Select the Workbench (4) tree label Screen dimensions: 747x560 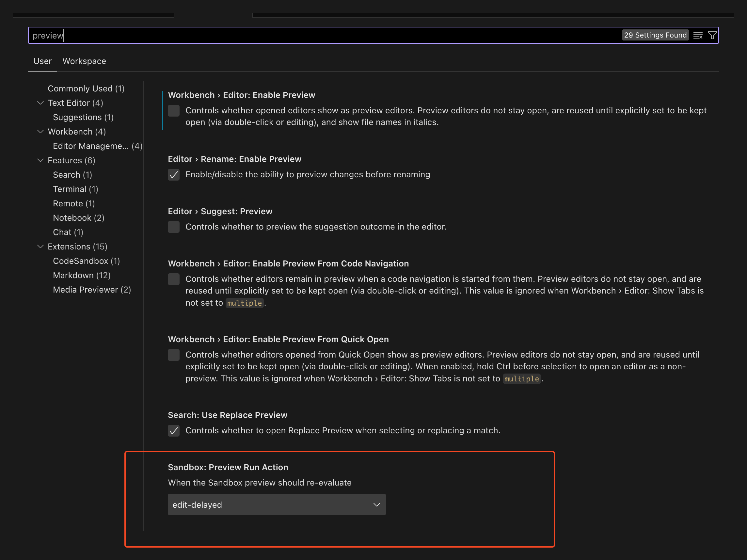click(x=77, y=131)
